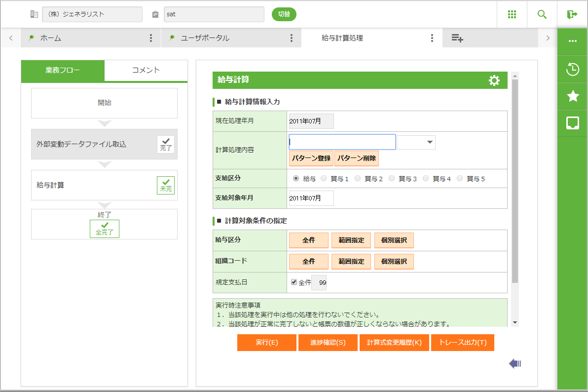Open the history clock icon in sidebar
The width and height of the screenshot is (588, 392).
[x=573, y=70]
